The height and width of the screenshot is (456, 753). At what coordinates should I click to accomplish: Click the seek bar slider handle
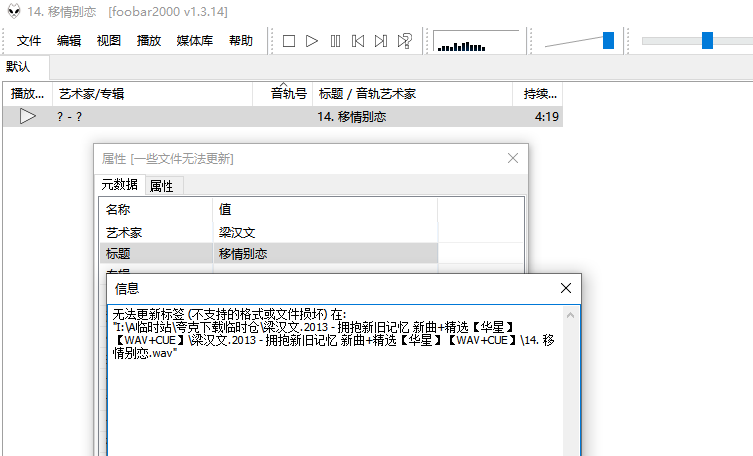[x=707, y=40]
